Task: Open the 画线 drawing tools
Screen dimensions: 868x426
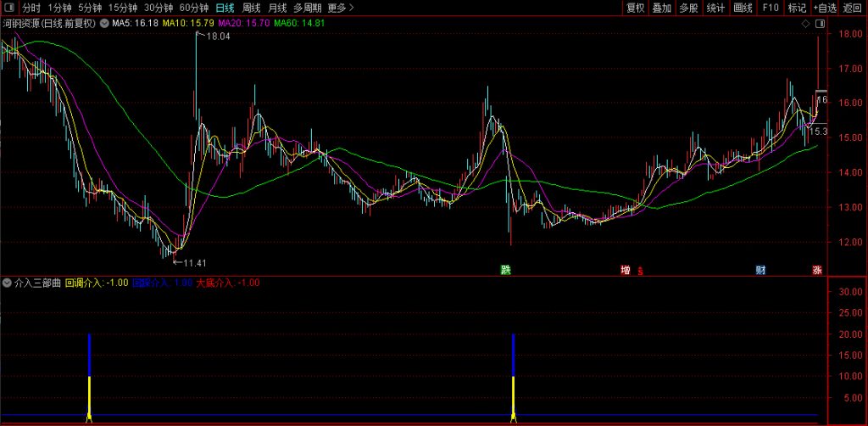Action: point(743,8)
